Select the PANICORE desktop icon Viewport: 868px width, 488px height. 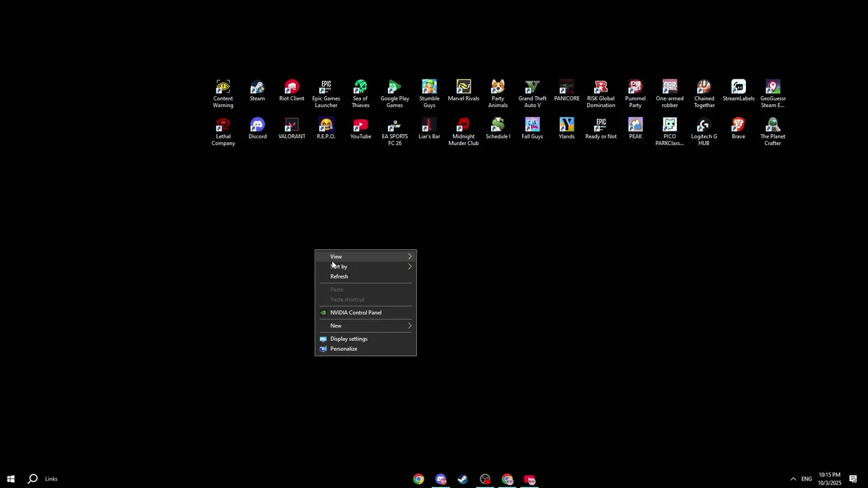pyautogui.click(x=566, y=91)
